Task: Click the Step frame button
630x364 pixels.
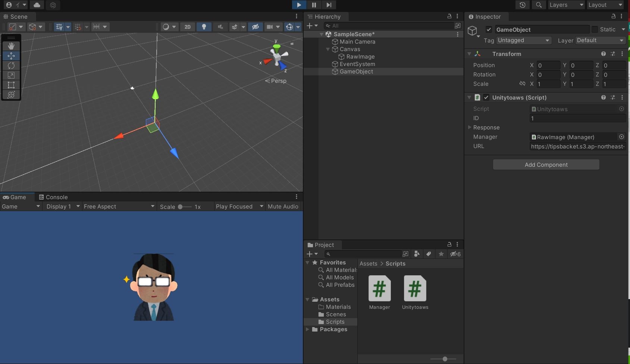Action: [x=329, y=5]
